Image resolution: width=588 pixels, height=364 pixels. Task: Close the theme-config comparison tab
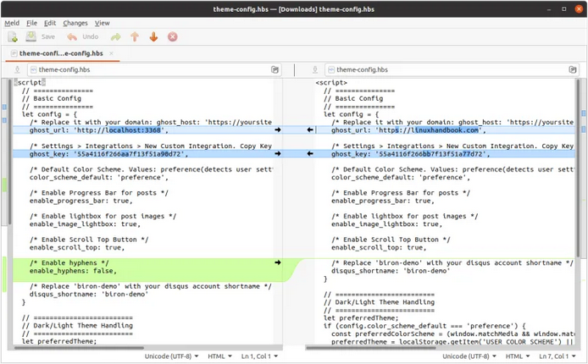coord(111,53)
